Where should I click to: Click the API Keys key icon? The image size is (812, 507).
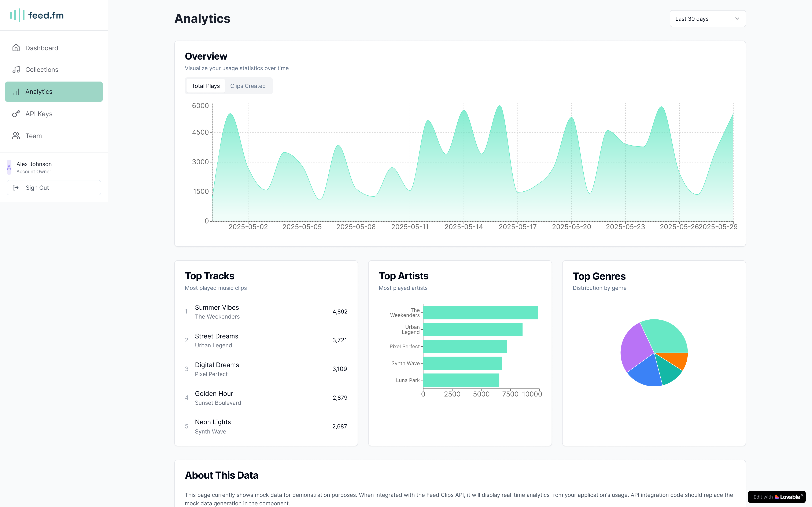tap(16, 114)
